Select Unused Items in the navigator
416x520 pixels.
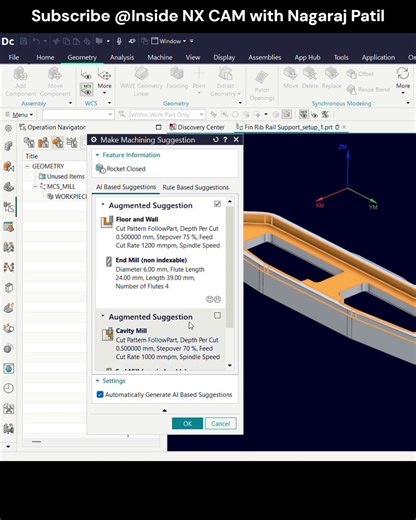click(x=62, y=176)
